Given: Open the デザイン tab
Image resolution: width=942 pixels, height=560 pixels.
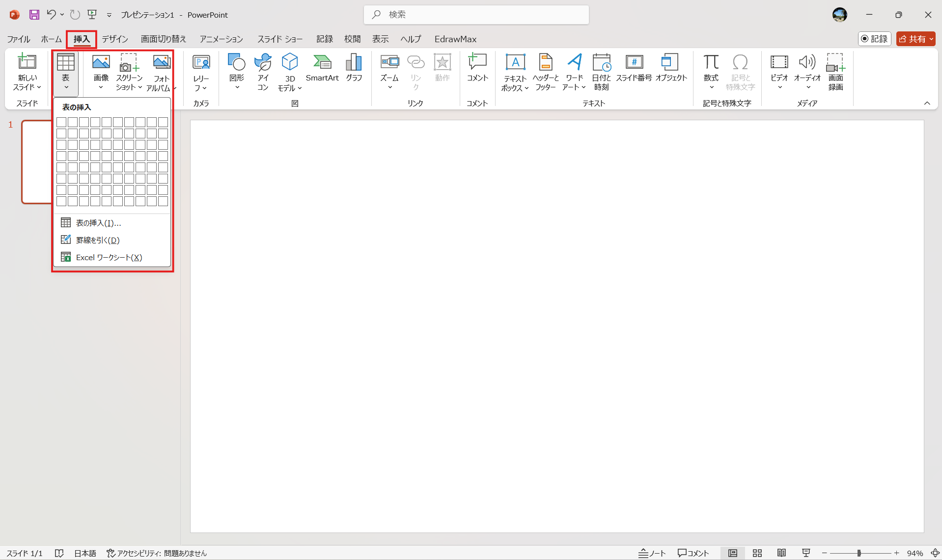Looking at the screenshot, I should 115,39.
